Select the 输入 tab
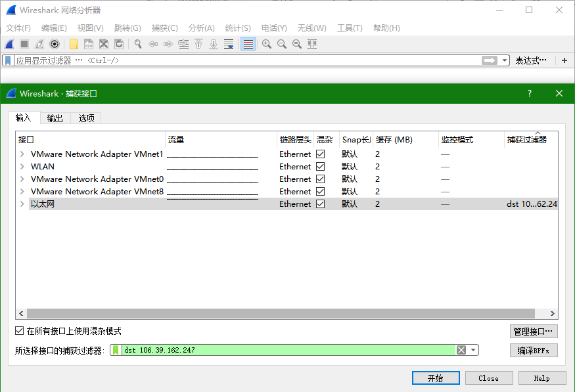 click(x=24, y=118)
